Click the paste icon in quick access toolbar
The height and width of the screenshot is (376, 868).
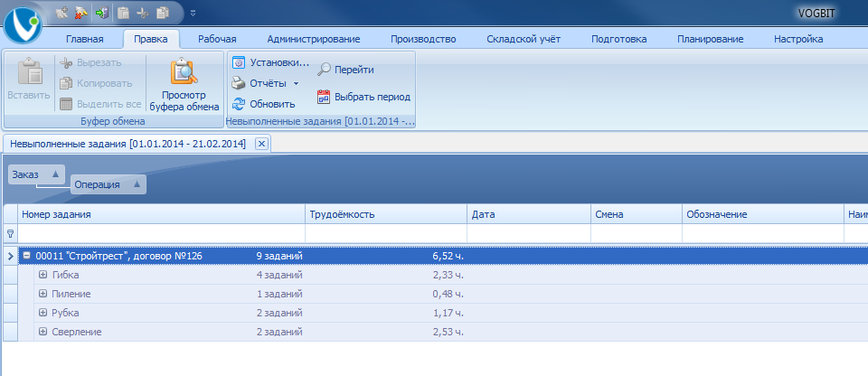(x=124, y=12)
